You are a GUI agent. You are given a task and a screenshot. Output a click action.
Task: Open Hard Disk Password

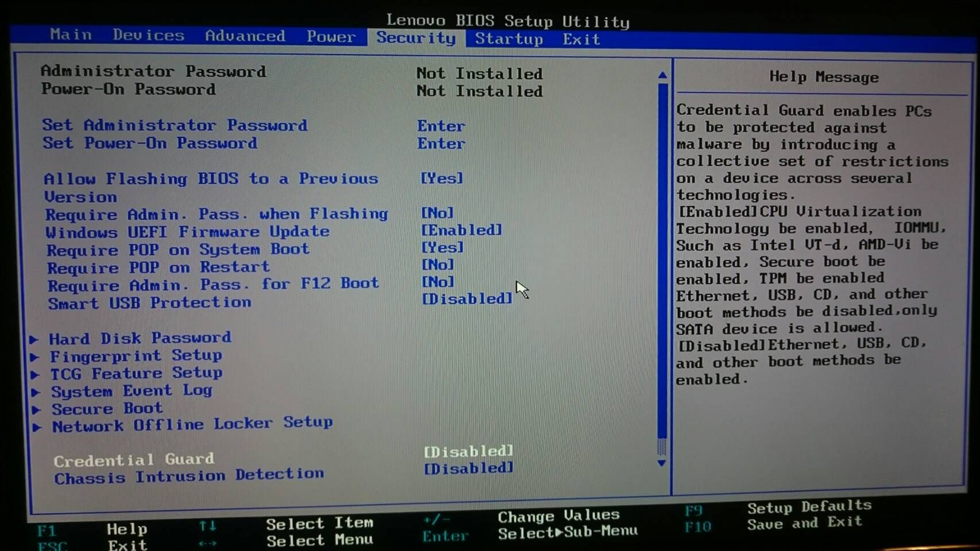pyautogui.click(x=140, y=338)
